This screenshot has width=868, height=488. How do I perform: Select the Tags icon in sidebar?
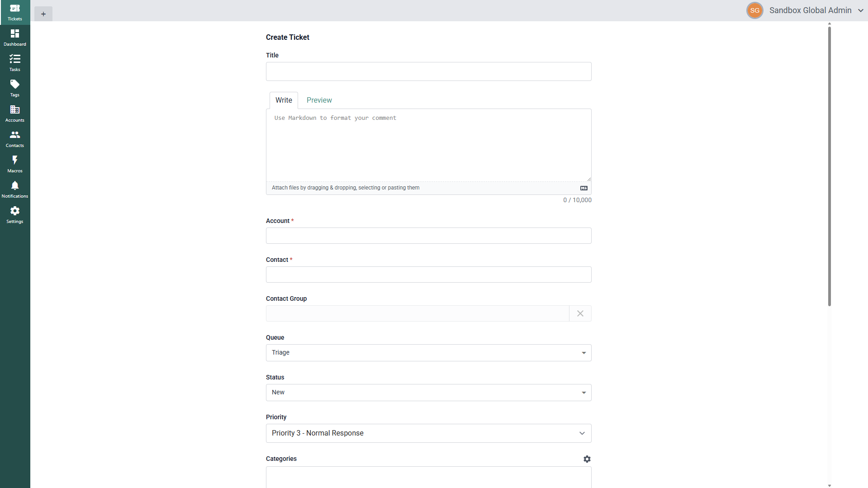coord(15,88)
